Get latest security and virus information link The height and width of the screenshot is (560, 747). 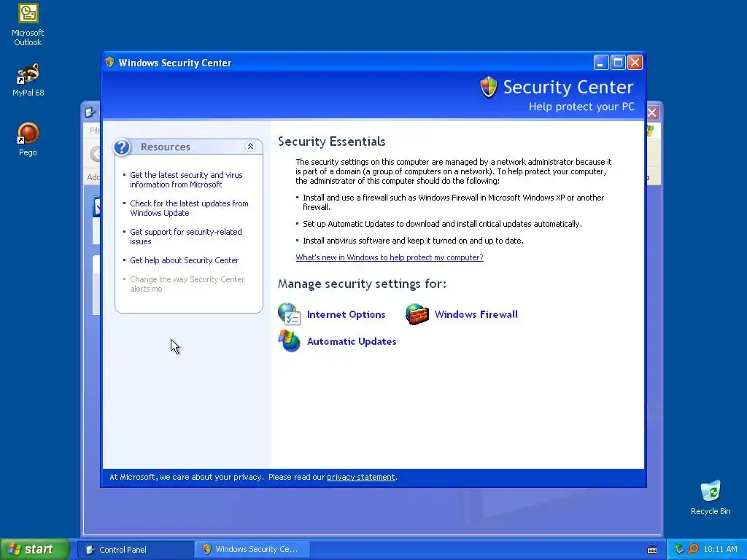pyautogui.click(x=186, y=179)
